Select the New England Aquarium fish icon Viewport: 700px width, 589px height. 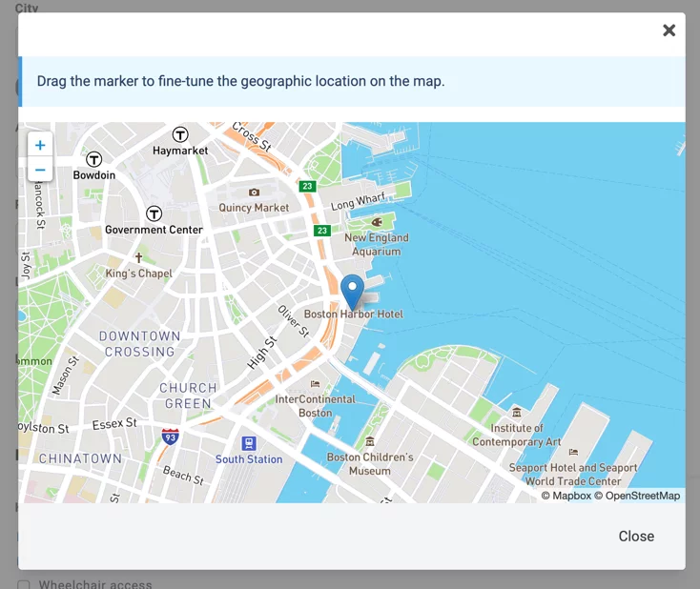click(x=377, y=222)
